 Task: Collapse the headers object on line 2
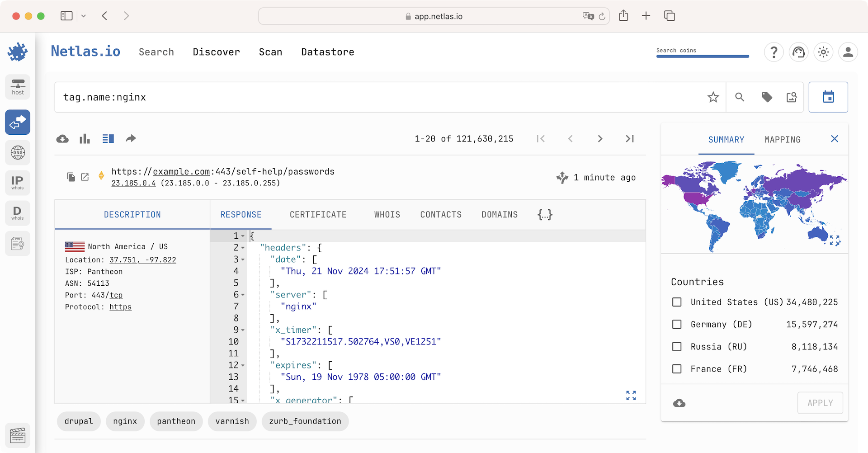click(243, 248)
